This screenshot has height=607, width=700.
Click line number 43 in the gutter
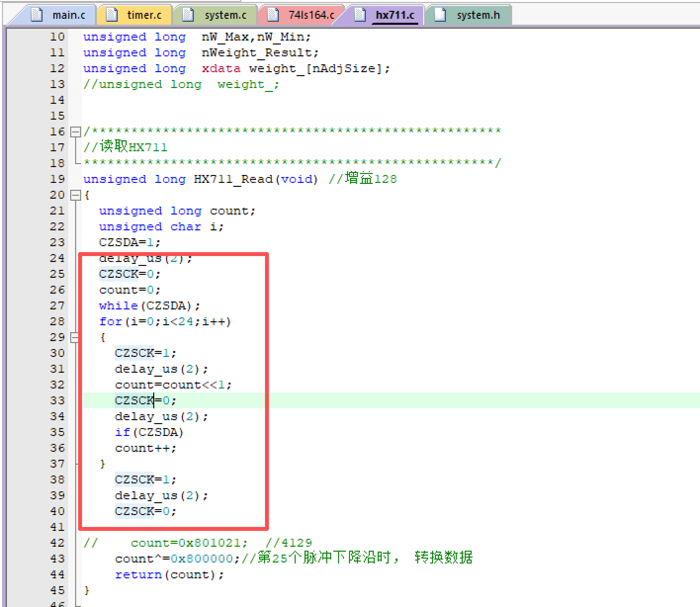pyautogui.click(x=57, y=559)
